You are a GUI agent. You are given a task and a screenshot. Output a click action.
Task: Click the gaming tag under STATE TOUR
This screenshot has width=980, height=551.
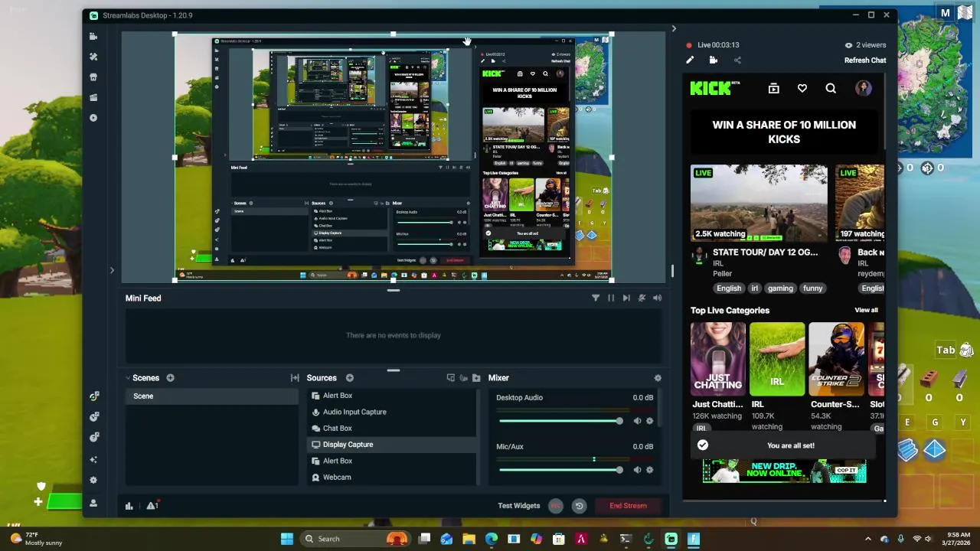pyautogui.click(x=780, y=289)
